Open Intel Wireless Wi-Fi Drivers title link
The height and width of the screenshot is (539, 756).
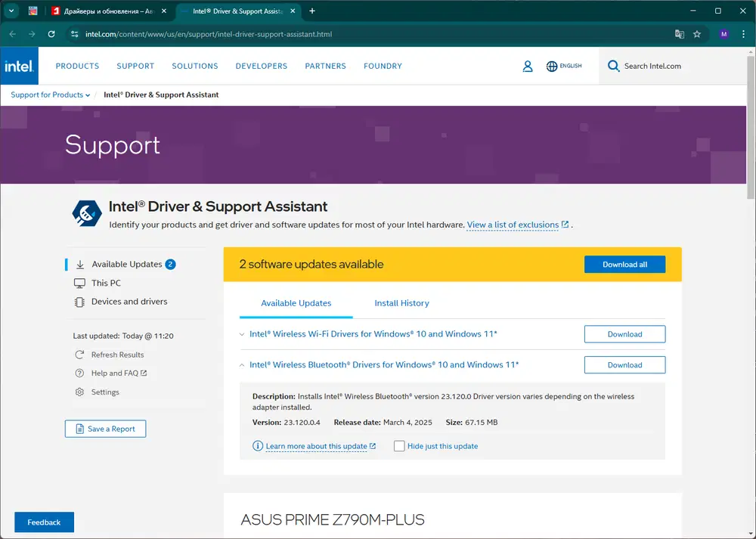[x=373, y=334]
